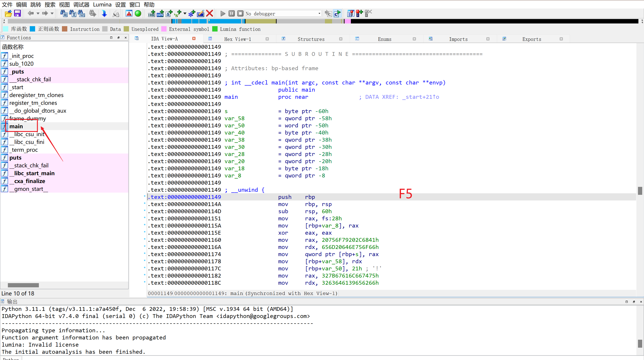This screenshot has height=360, width=644.
Task: Click the 库函数 cyan legend swatch
Action: tap(6, 29)
